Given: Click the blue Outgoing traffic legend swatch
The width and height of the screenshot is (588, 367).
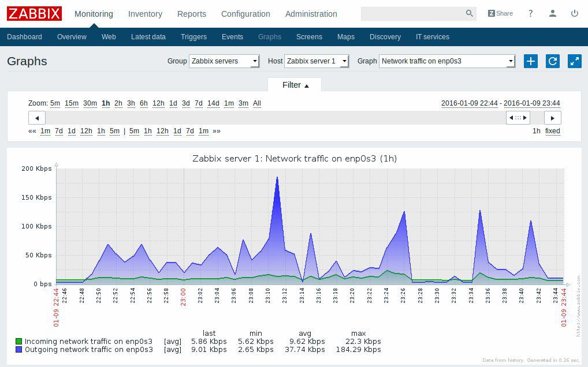Looking at the screenshot, I should (x=18, y=349).
